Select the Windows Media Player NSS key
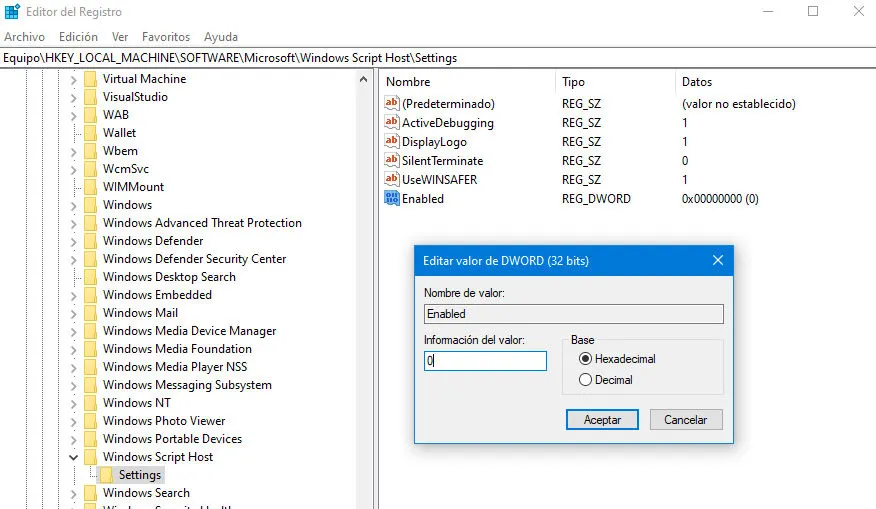 (x=175, y=367)
